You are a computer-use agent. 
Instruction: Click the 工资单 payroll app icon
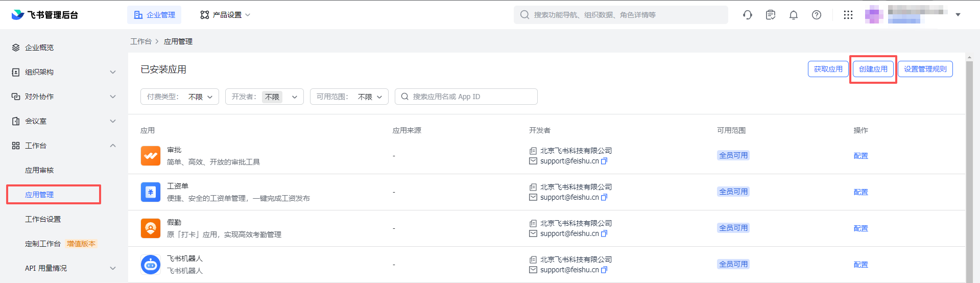click(151, 192)
